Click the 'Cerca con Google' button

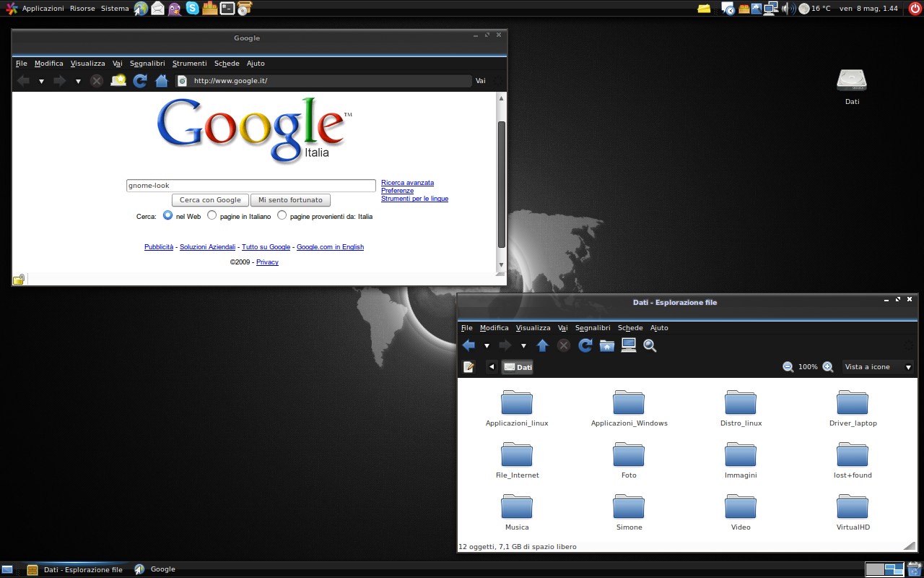[x=210, y=200]
